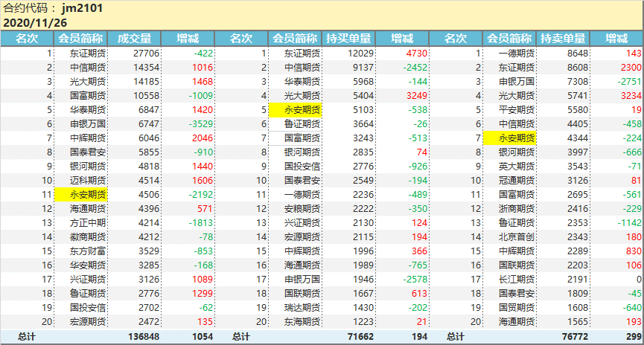Screen dimensions: 644x345
Task: Select long position value 12029
Action: [360, 54]
